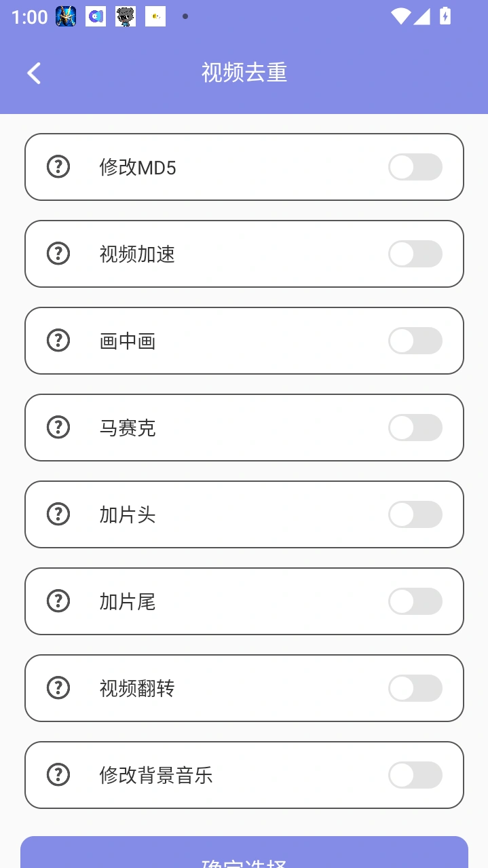The width and height of the screenshot is (488, 868).
Task: Turn on 视频加速 toggle
Action: coord(415,254)
